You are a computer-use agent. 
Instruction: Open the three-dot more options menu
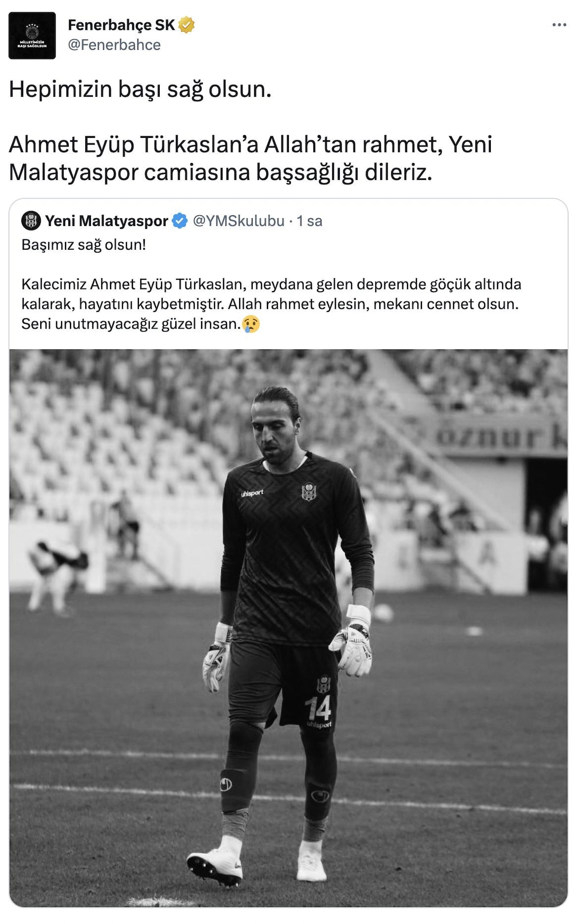[559, 25]
